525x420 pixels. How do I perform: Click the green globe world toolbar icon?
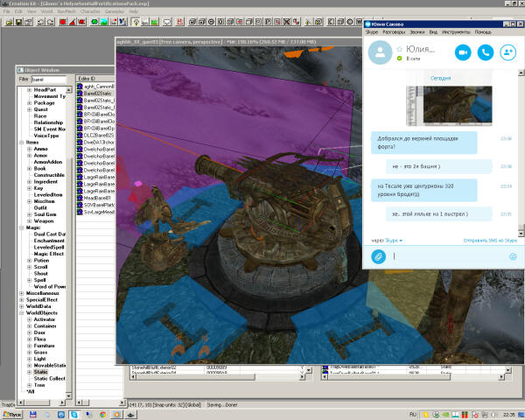point(94,22)
